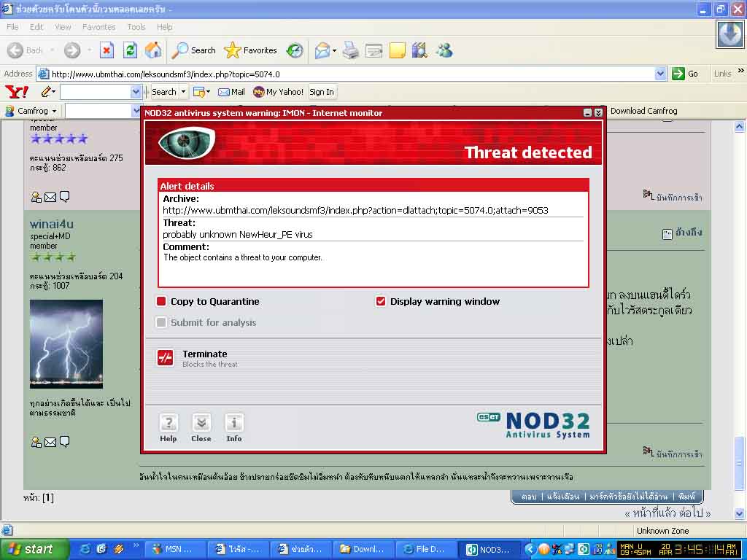The width and height of the screenshot is (747, 560).
Task: Click the ตอบ reply button below the thread
Action: (x=528, y=497)
